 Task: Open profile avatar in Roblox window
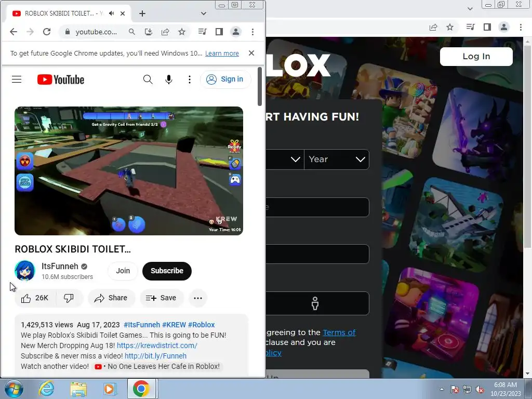(504, 27)
